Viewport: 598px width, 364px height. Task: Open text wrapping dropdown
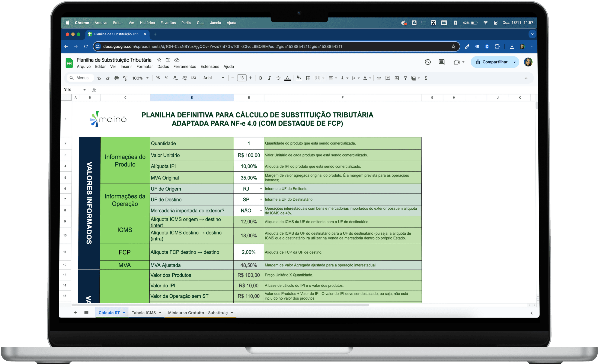pos(356,78)
